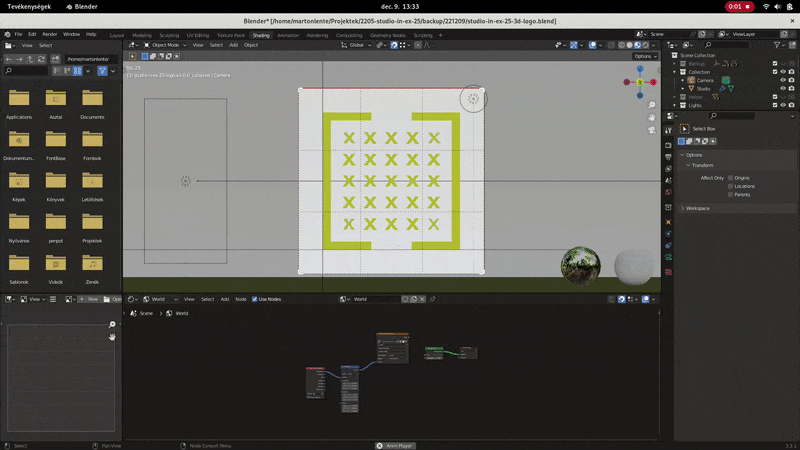
Task: Click the viewport pan hand gizmo
Action: pos(652,117)
